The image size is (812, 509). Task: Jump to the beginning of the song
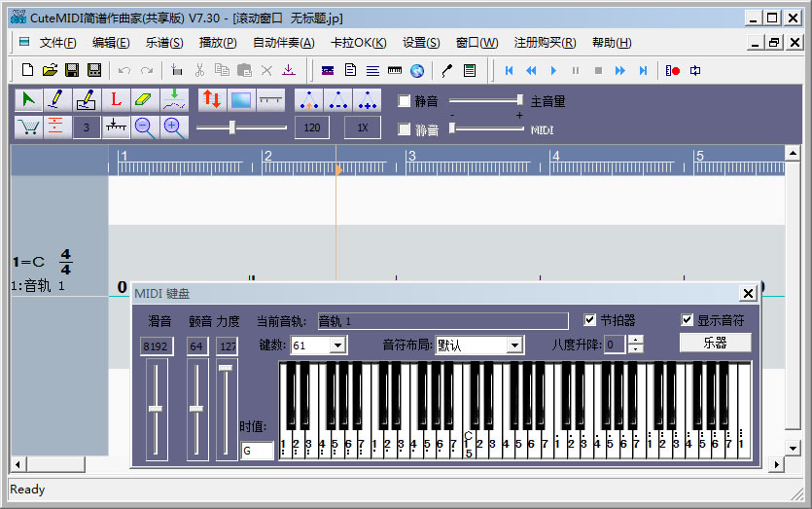[x=509, y=70]
